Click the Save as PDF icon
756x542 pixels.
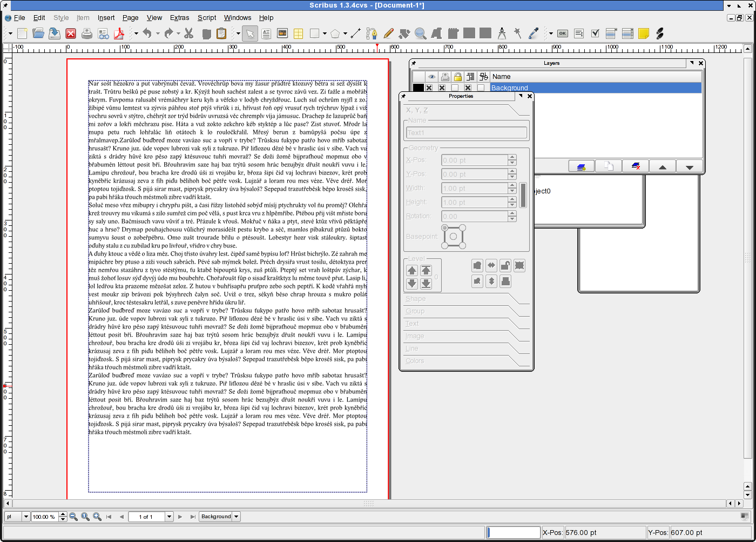(x=119, y=34)
